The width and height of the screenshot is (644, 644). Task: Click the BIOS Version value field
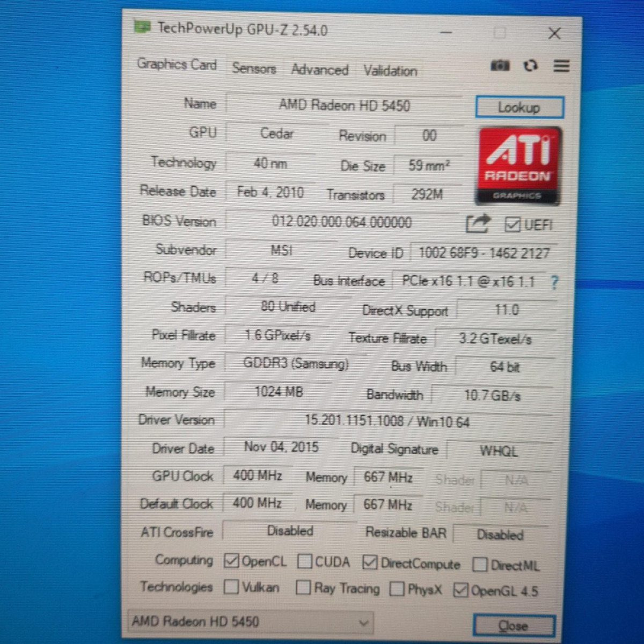[342, 222]
